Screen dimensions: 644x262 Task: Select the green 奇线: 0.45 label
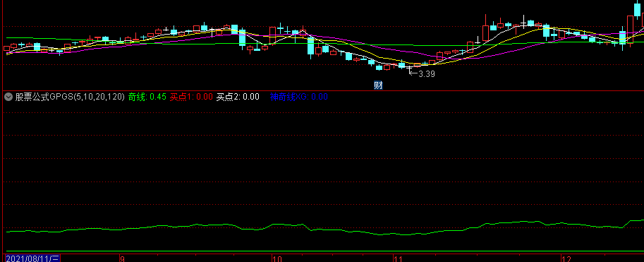[147, 97]
